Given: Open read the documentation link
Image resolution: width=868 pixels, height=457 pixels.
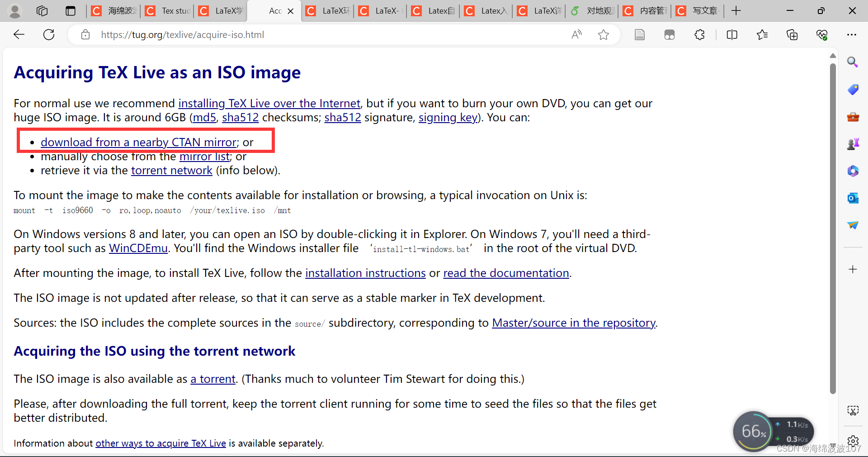Looking at the screenshot, I should (506, 273).
